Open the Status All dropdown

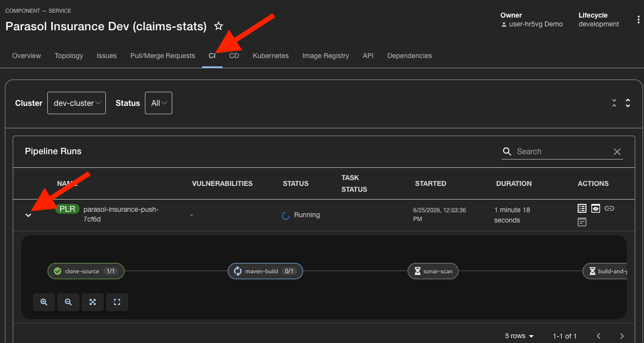pos(159,103)
